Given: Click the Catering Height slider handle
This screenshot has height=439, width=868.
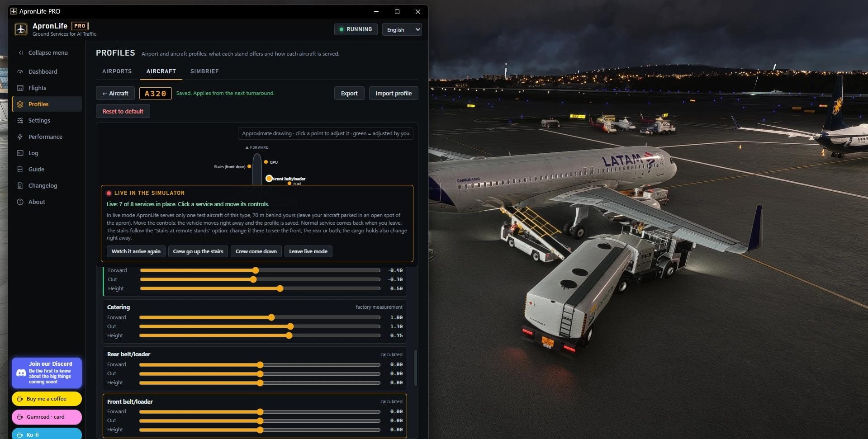Looking at the screenshot, I should [289, 335].
